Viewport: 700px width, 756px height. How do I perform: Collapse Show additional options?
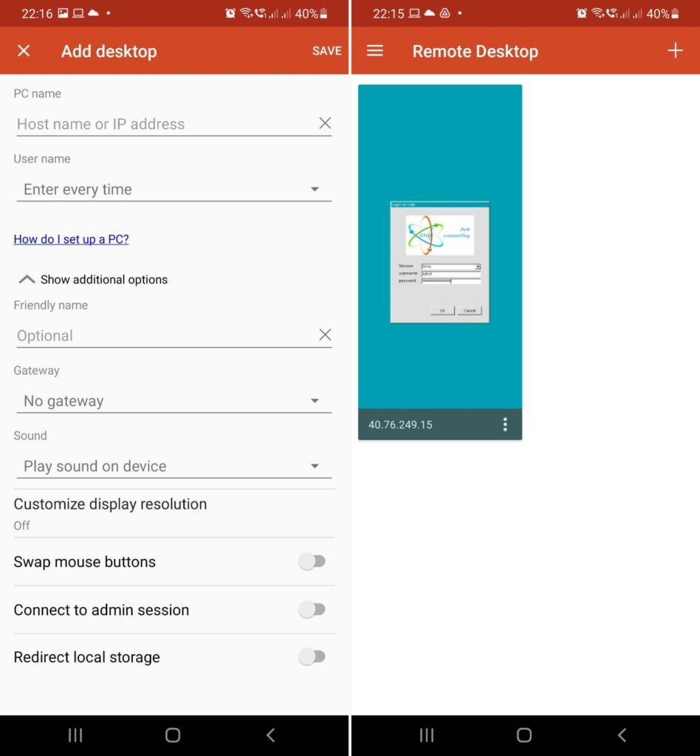93,280
